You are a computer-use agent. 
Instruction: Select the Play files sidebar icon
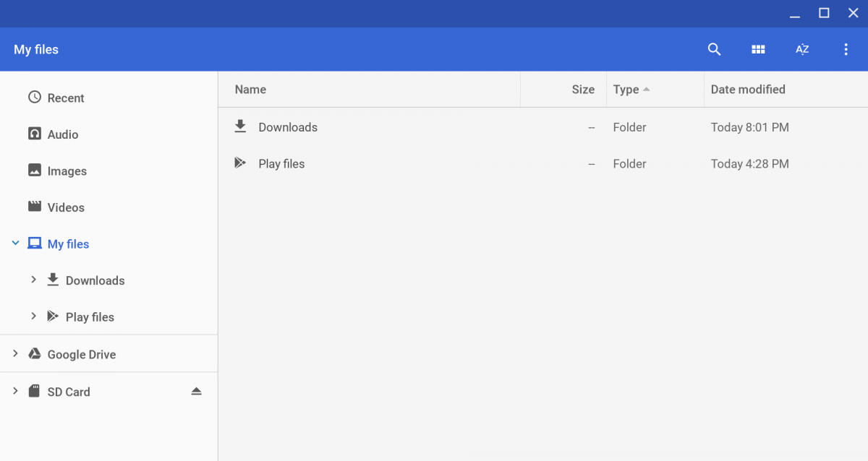54,316
